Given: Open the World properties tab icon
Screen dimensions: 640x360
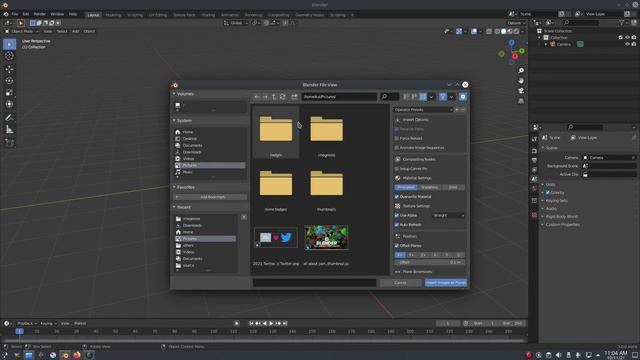Looking at the screenshot, I should 534,189.
